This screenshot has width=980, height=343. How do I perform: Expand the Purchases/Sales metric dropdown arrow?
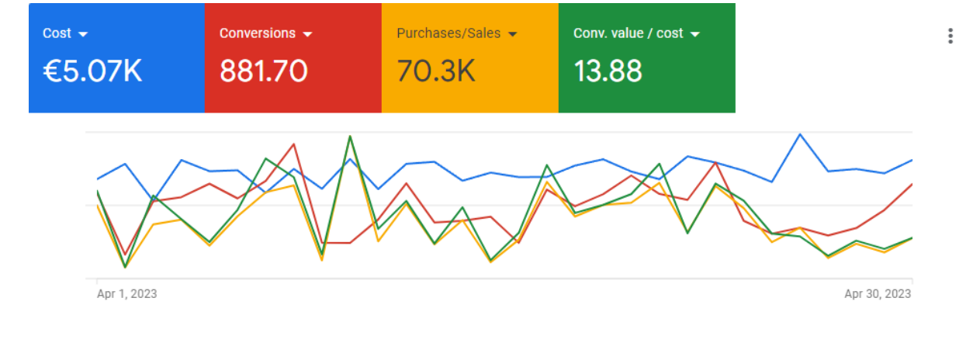point(512,34)
